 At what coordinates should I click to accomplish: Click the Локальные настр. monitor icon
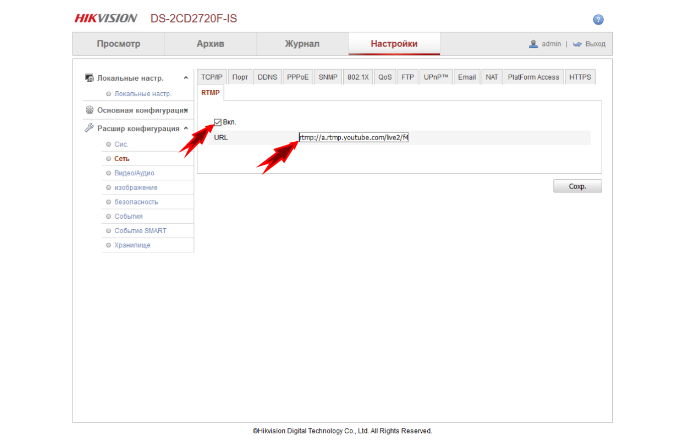pos(89,78)
